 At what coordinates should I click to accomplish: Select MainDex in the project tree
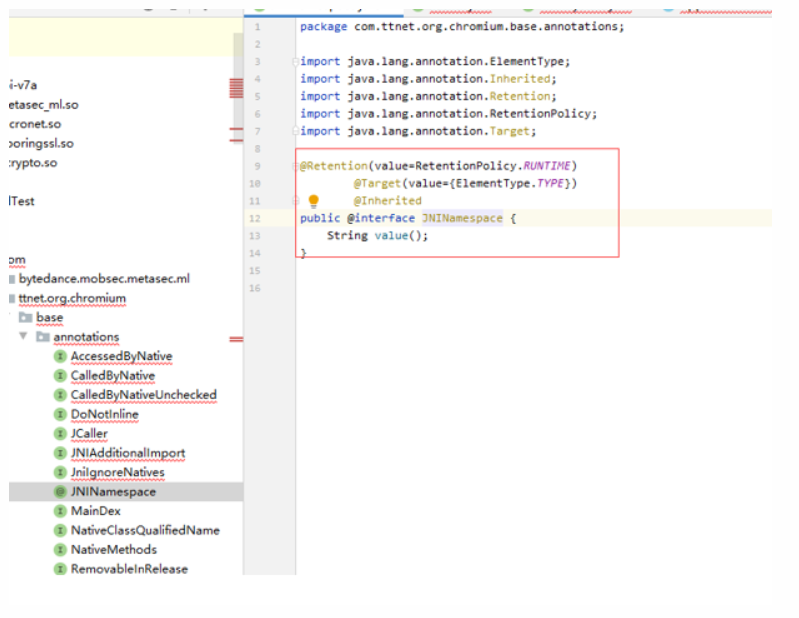click(96, 511)
